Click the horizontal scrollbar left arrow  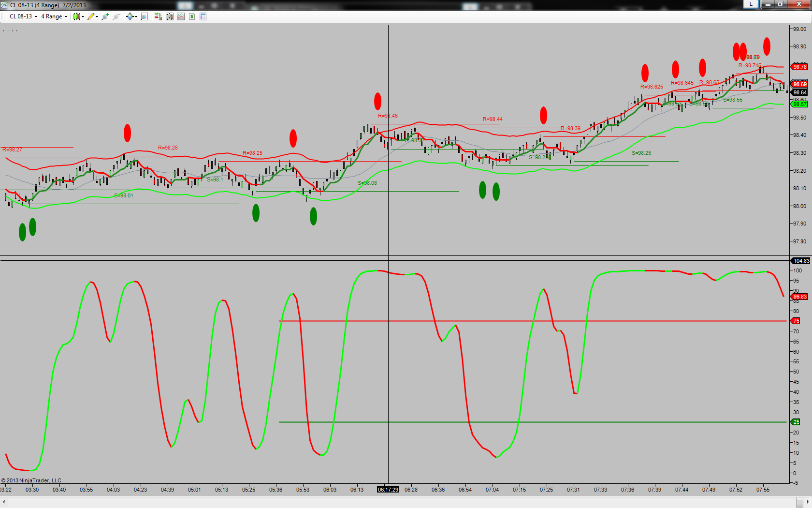[x=4, y=502]
